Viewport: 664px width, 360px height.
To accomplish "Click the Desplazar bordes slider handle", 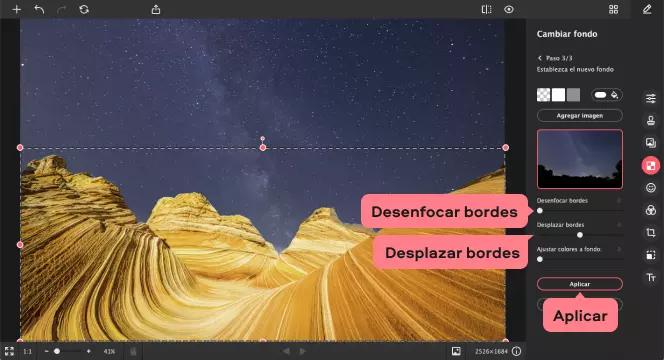I will point(580,235).
